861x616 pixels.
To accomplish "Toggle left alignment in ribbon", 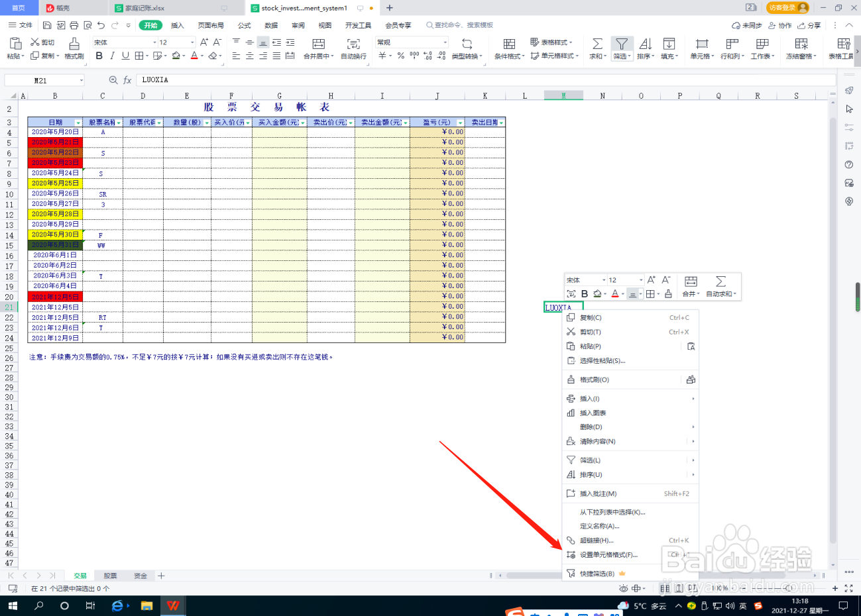I will (x=236, y=56).
